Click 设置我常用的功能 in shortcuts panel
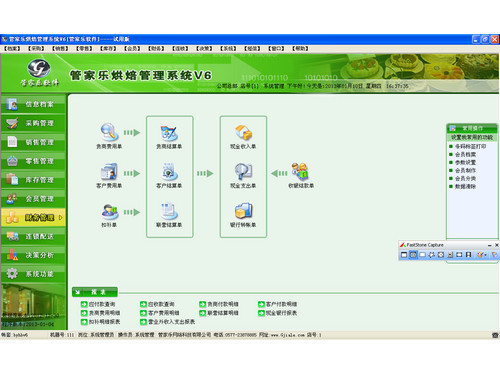 pos(472,137)
